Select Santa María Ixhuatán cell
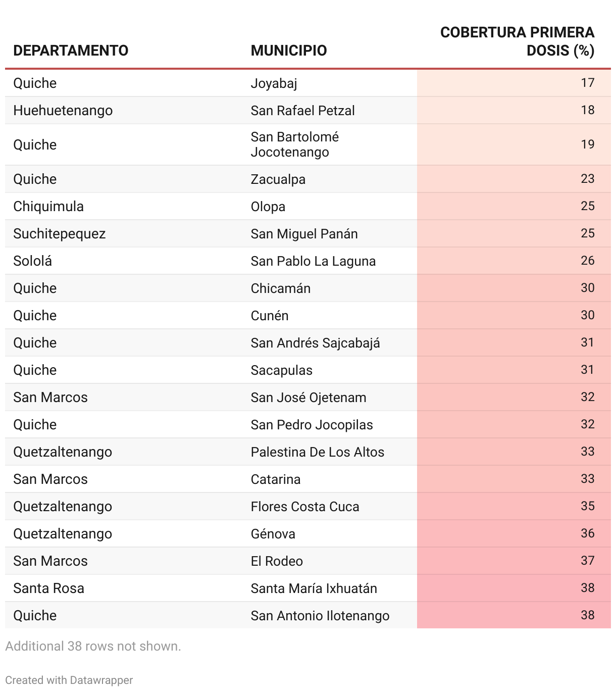The width and height of the screenshot is (616, 692). point(314,588)
